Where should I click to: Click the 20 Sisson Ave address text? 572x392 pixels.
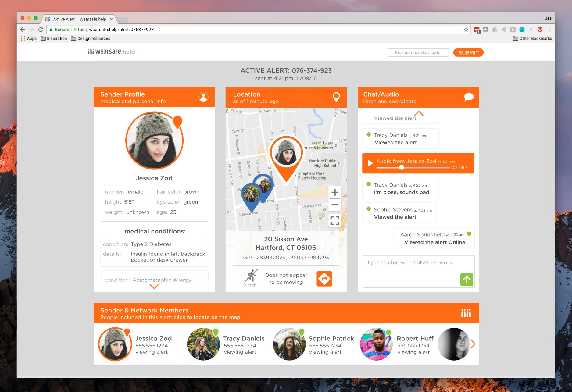(x=286, y=243)
